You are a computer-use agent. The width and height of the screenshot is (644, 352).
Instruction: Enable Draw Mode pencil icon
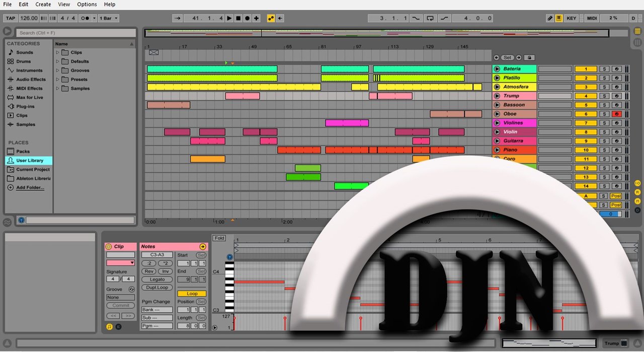click(x=550, y=18)
